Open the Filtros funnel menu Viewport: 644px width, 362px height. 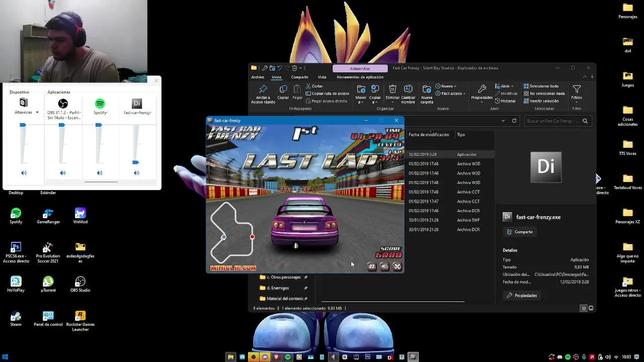577,93
